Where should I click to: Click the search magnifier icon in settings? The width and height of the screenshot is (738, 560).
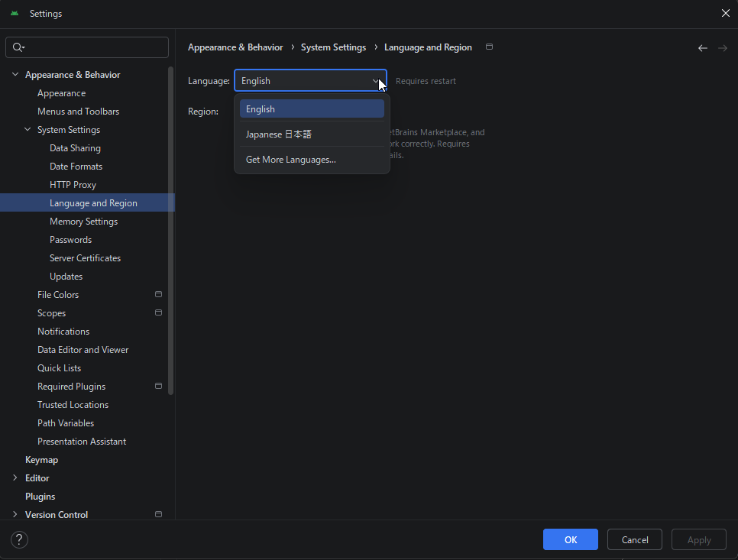click(x=18, y=47)
